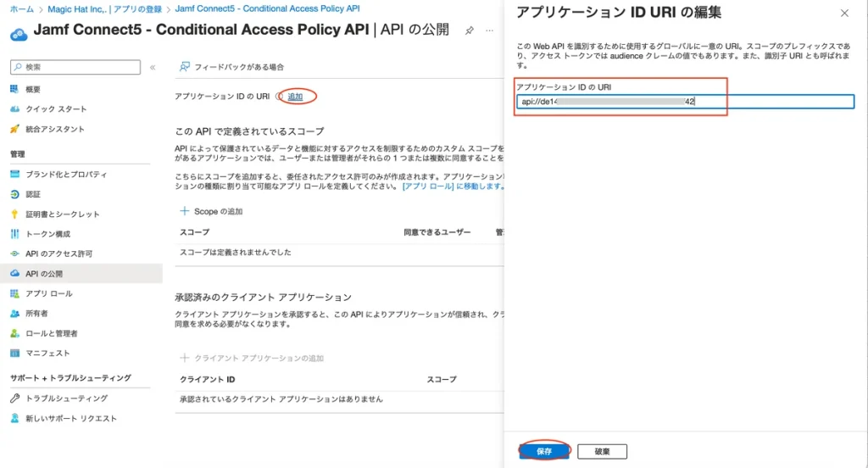Open トークン構成 from the sidebar

47,234
